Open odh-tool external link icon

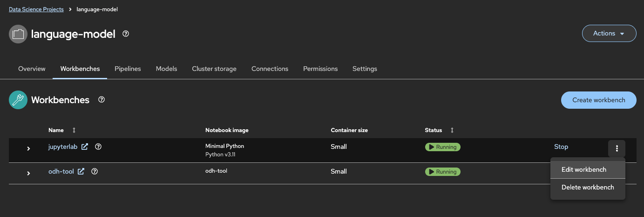pos(81,171)
